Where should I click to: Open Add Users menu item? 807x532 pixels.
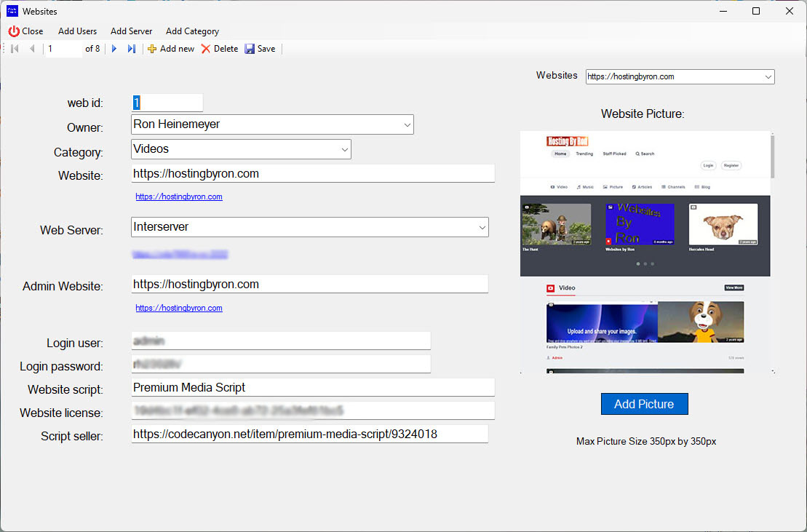[x=77, y=31]
